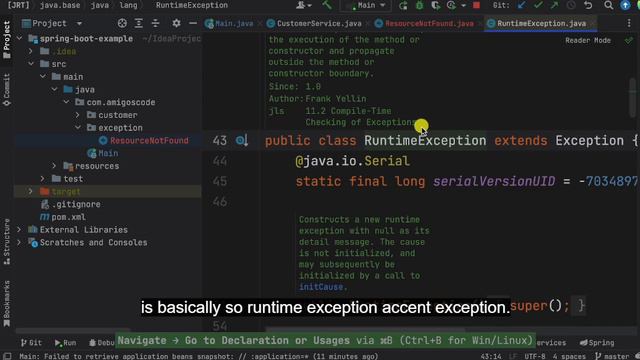The height and width of the screenshot is (360, 640).
Task: Click the Git commit checkmark
Action: coord(538,5)
